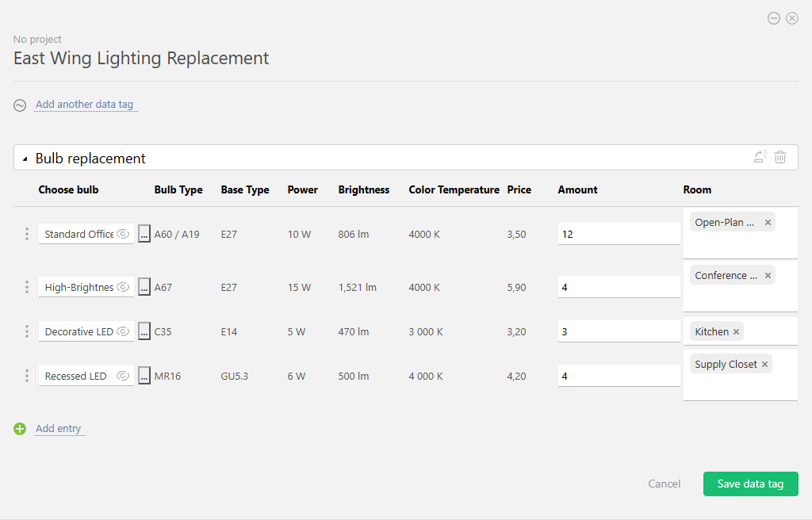This screenshot has width=812, height=520.
Task: Preview High-Brightness bulb with eye icon
Action: (123, 287)
